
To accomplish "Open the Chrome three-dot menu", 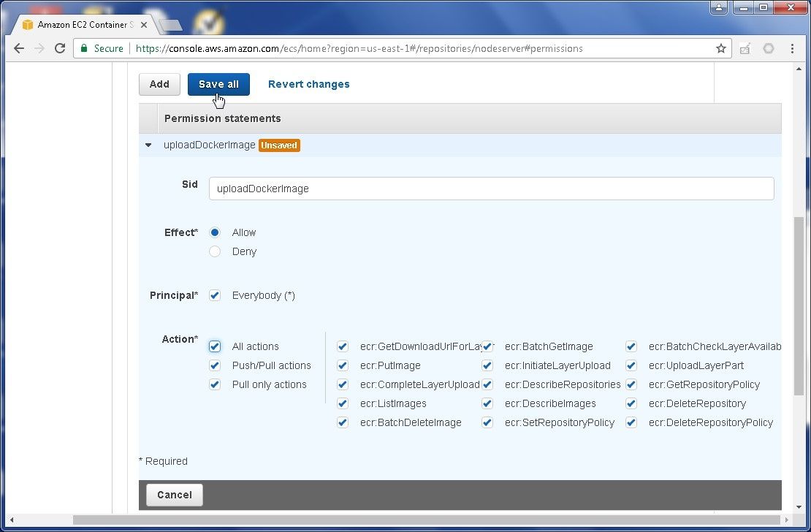I will 792,48.
